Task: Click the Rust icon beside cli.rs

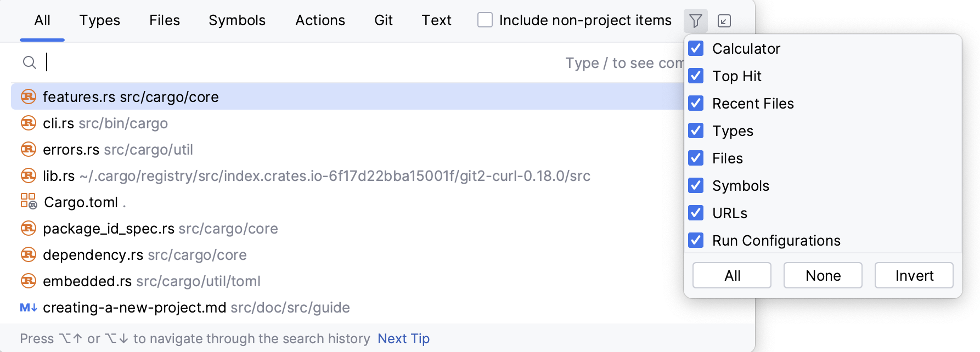Action: point(29,123)
